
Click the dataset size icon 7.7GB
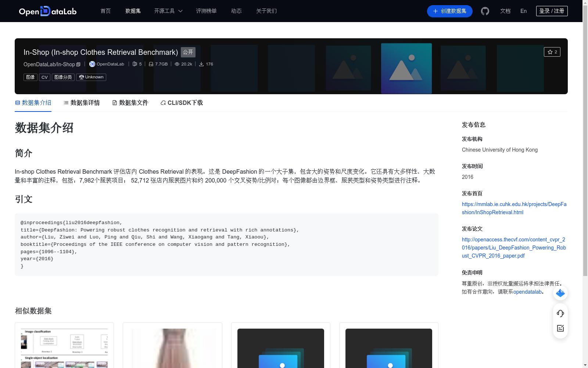coord(151,64)
